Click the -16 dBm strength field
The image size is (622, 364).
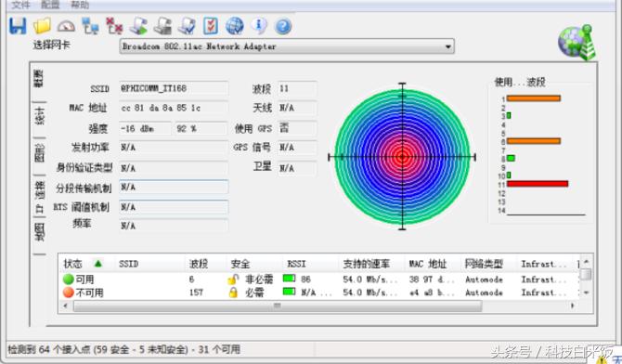[x=145, y=128]
